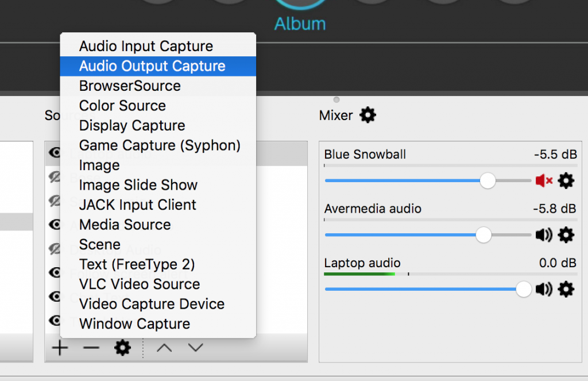588x381 pixels.
Task: Open Avermedia audio gear settings
Action: [566, 235]
